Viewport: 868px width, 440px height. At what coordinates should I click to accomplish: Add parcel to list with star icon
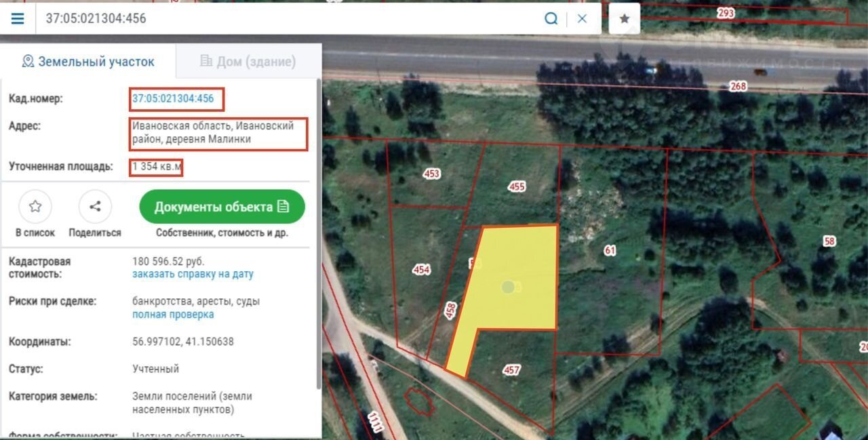[x=35, y=207]
